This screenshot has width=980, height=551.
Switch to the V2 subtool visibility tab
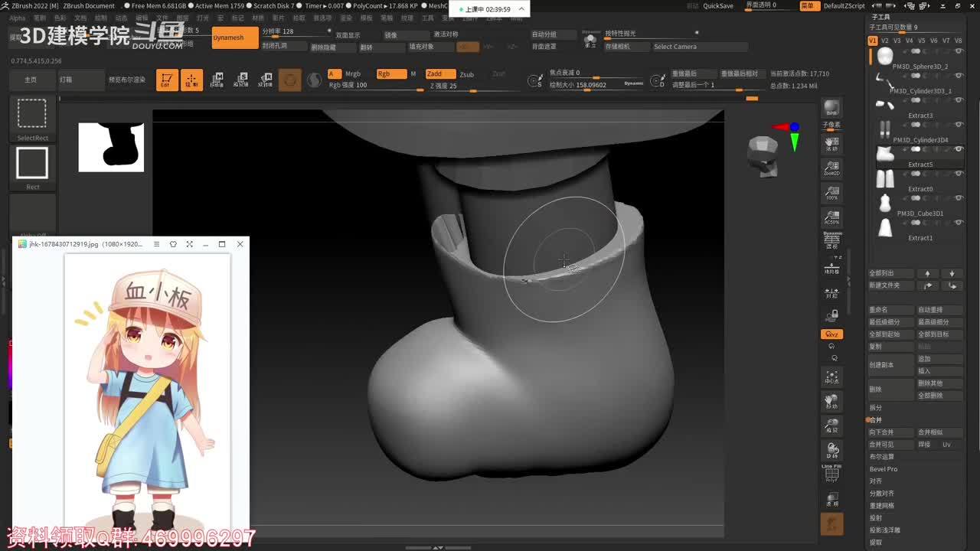tap(885, 41)
